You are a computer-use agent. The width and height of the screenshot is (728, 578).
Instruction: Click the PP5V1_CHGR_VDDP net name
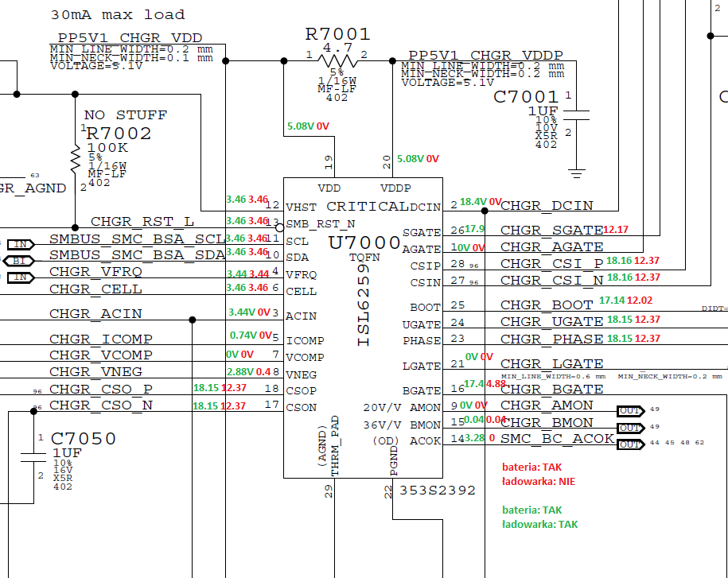click(x=485, y=55)
